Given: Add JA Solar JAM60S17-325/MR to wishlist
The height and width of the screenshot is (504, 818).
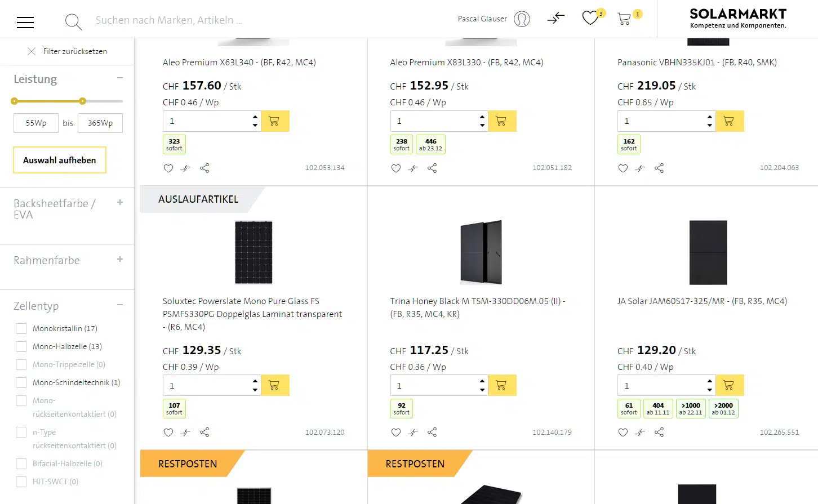Looking at the screenshot, I should click(623, 432).
